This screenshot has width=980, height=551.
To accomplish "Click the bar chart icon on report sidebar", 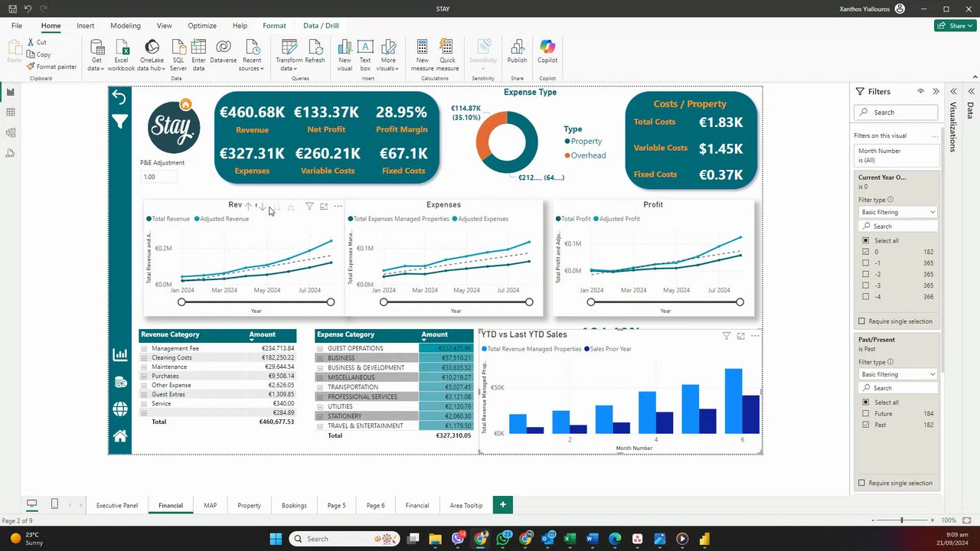I will coord(120,354).
